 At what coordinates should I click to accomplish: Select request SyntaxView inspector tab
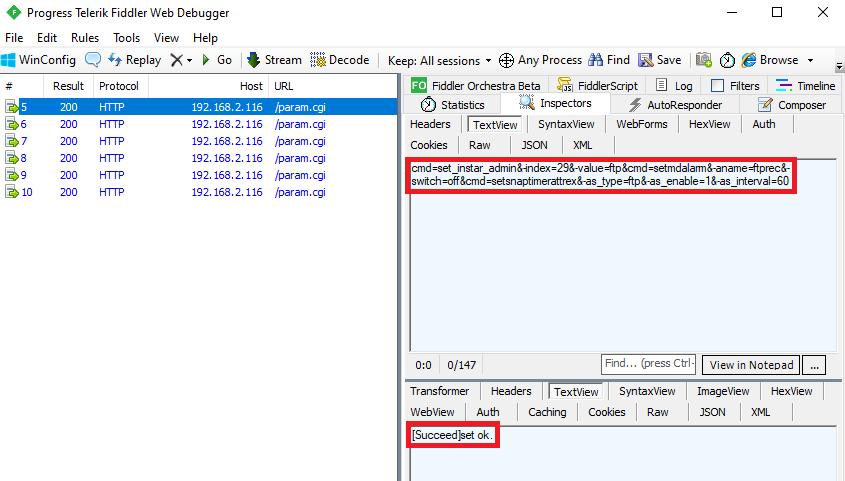point(566,124)
